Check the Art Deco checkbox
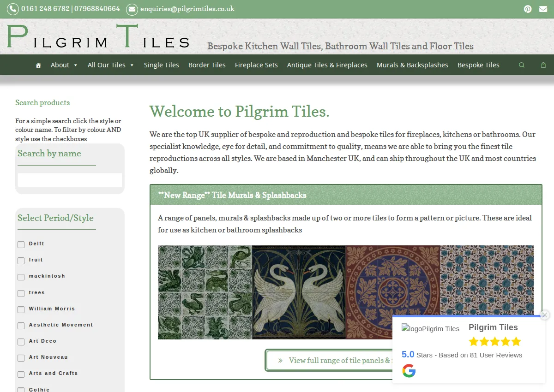This screenshot has height=392, width=554. tap(21, 342)
